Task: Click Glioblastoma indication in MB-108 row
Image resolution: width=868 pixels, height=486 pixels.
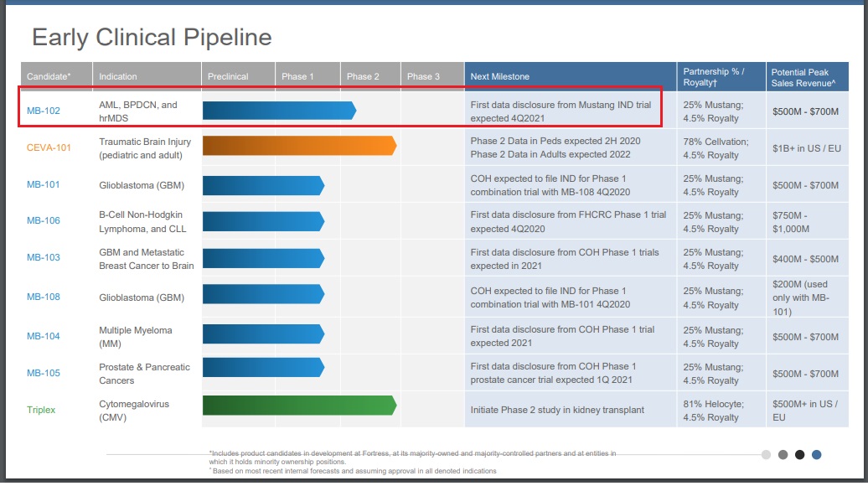Action: coord(142,297)
